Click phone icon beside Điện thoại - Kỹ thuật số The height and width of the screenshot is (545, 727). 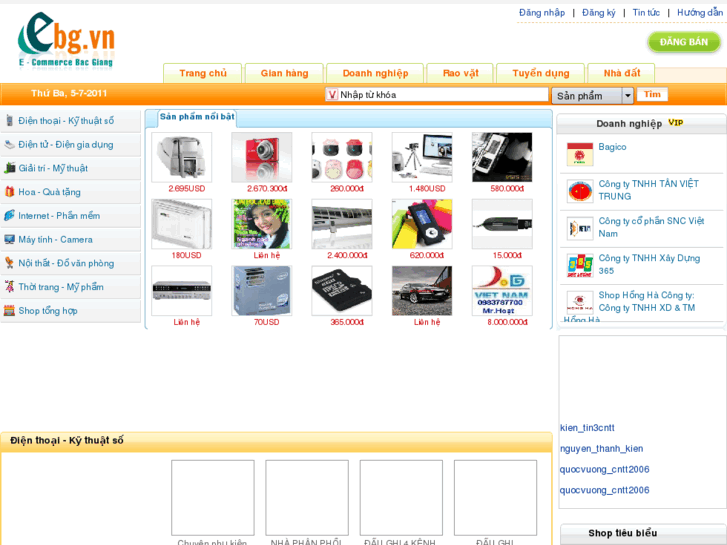(x=9, y=121)
